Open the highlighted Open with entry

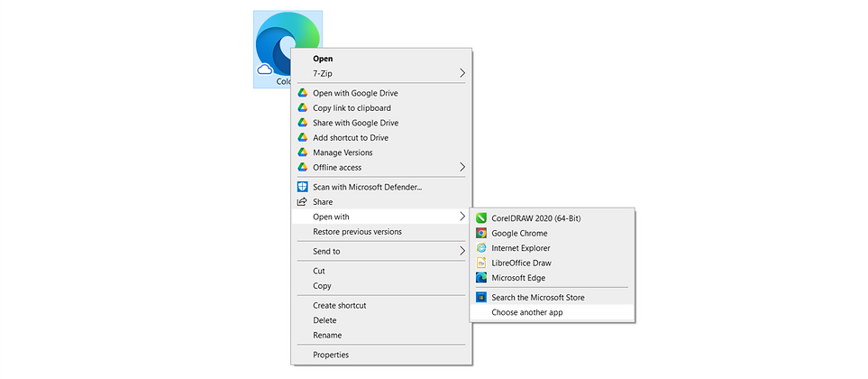tap(381, 217)
